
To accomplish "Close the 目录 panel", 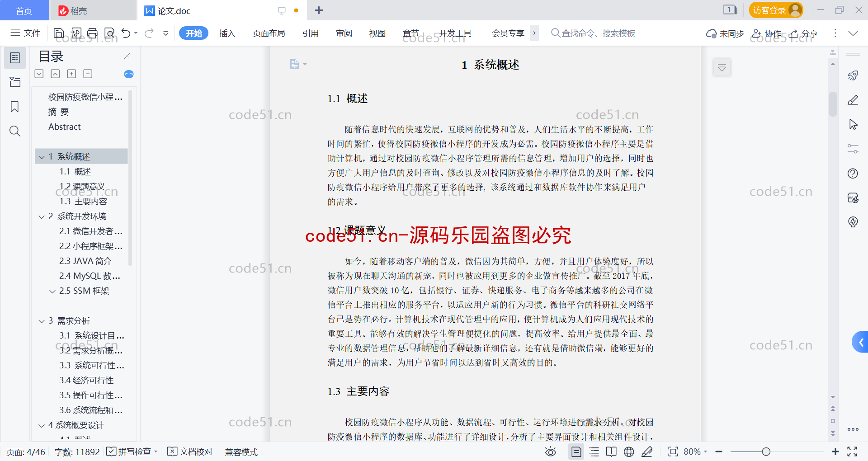I will (x=127, y=56).
